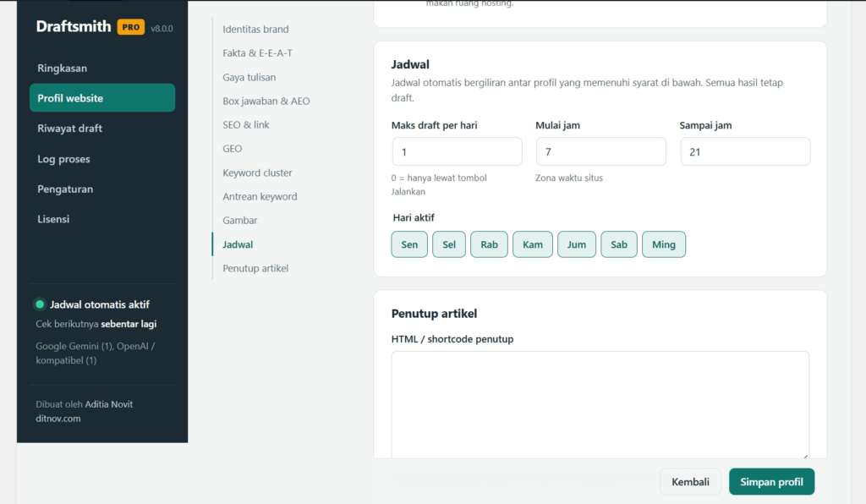The image size is (866, 504).
Task: Open Log proses page
Action: 102,159
